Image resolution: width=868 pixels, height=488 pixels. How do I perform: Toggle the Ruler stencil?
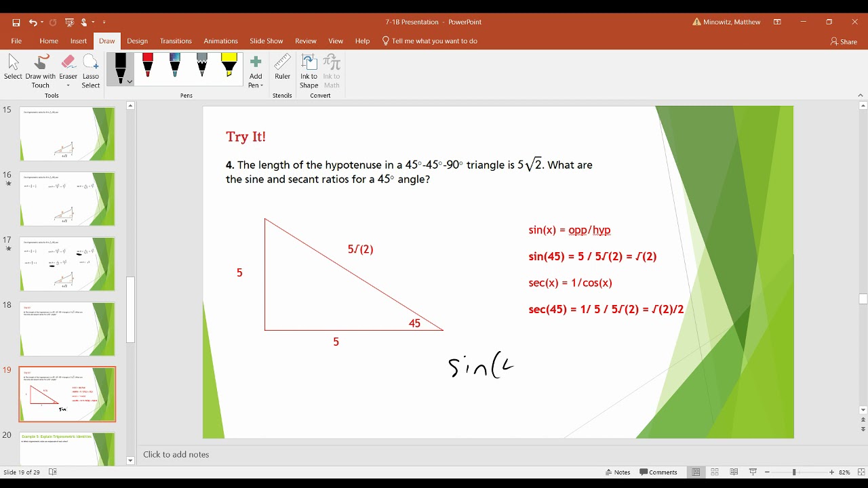tap(282, 68)
